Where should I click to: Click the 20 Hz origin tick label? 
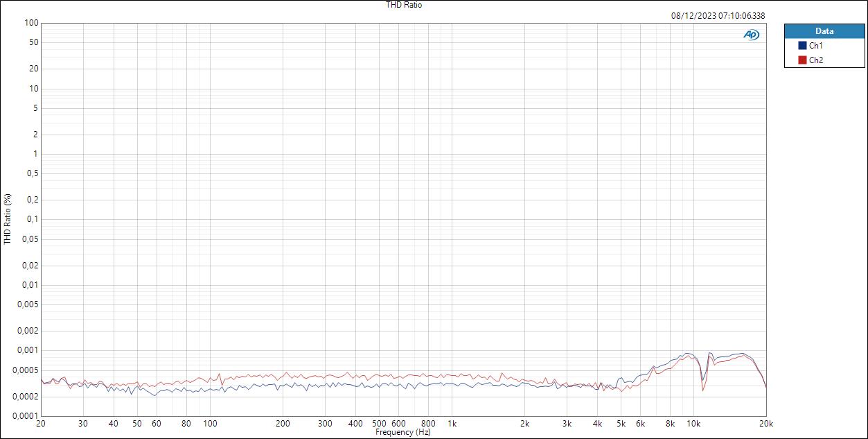tap(42, 422)
